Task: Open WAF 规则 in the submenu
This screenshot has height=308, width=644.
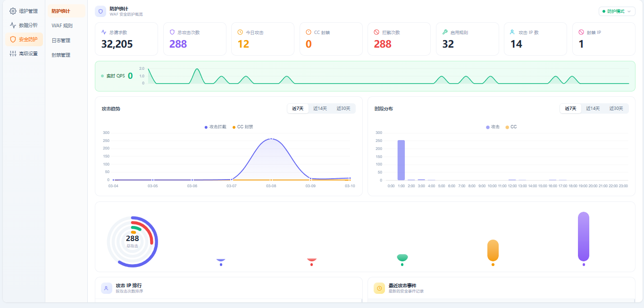Action: [62, 25]
